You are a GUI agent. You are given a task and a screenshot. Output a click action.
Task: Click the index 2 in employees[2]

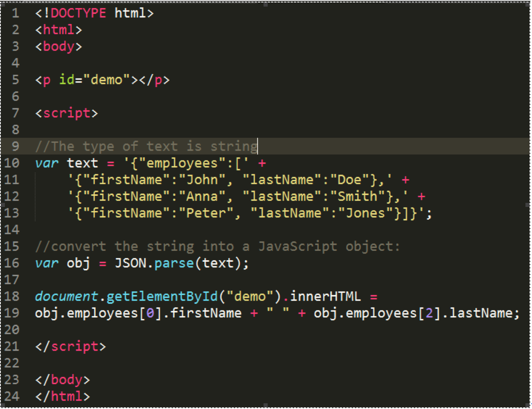coord(429,313)
